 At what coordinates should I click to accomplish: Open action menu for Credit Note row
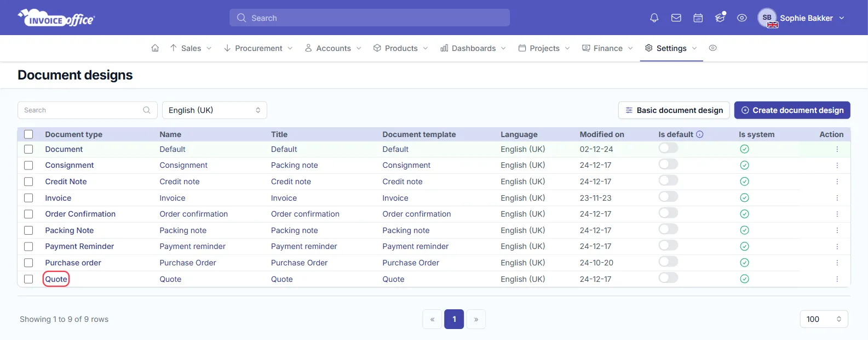(837, 182)
